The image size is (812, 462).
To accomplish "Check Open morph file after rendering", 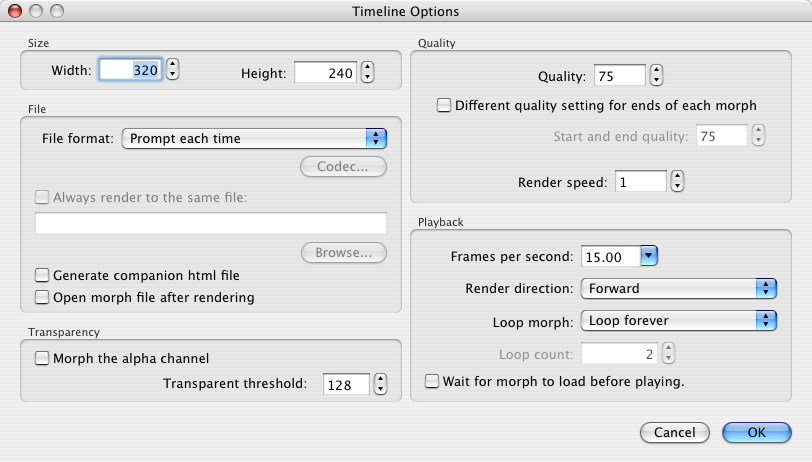I will 42,297.
